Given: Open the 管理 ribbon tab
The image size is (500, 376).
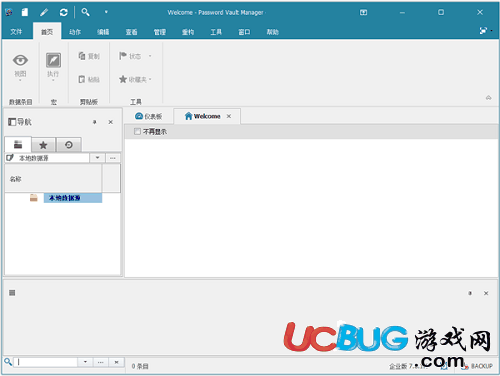Looking at the screenshot, I should click(160, 32).
